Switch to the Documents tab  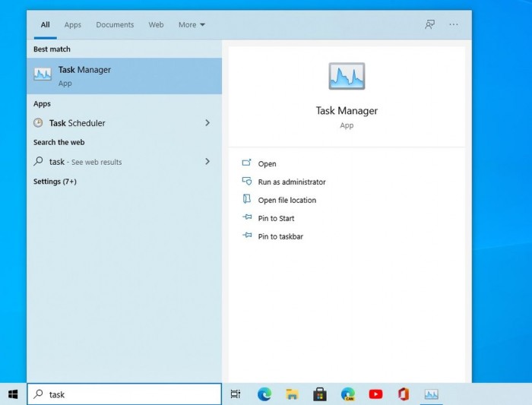tap(115, 25)
